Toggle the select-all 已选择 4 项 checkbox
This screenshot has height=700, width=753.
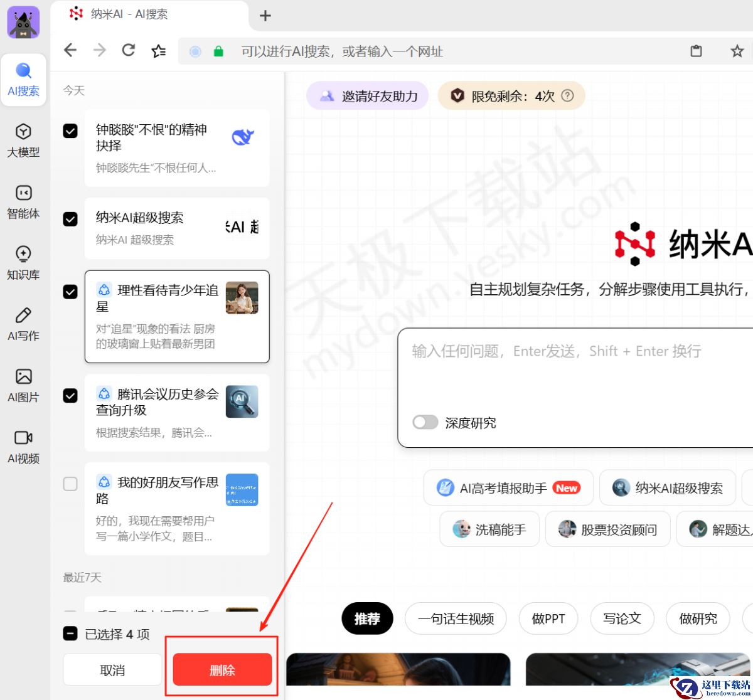[70, 634]
